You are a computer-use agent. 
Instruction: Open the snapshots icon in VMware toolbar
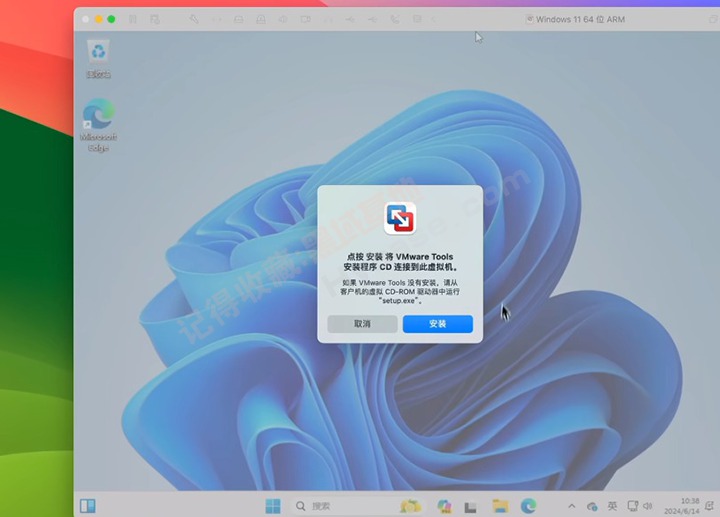point(155,19)
